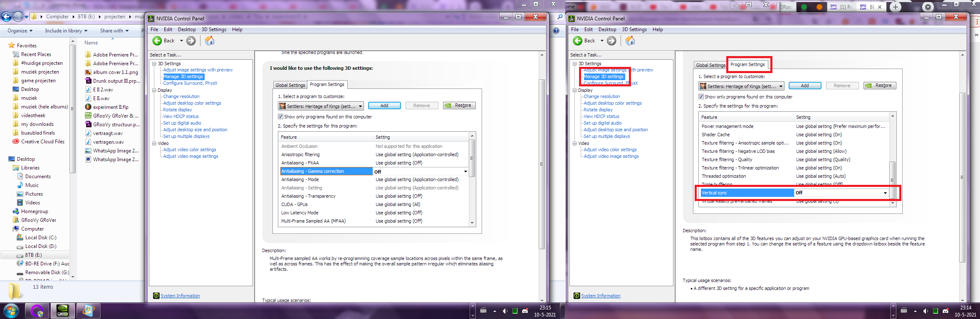
Task: Select 'Configure Surround, PhysX' in left window
Action: click(x=190, y=83)
